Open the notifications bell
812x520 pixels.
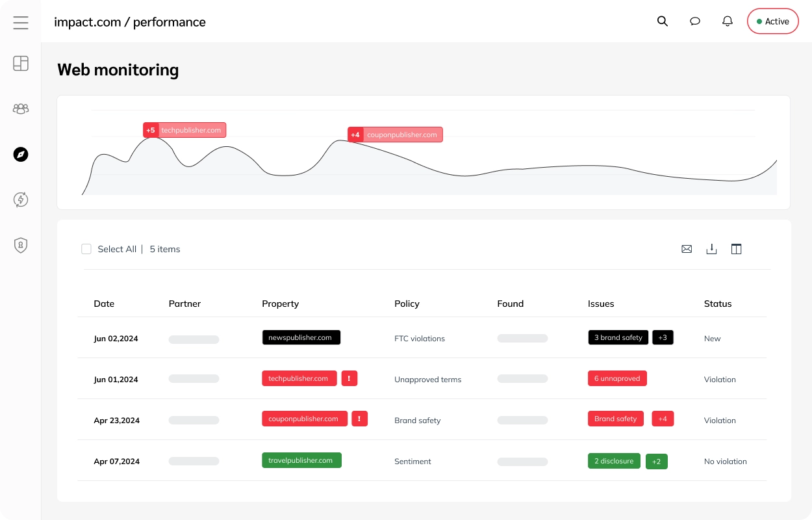coord(728,21)
